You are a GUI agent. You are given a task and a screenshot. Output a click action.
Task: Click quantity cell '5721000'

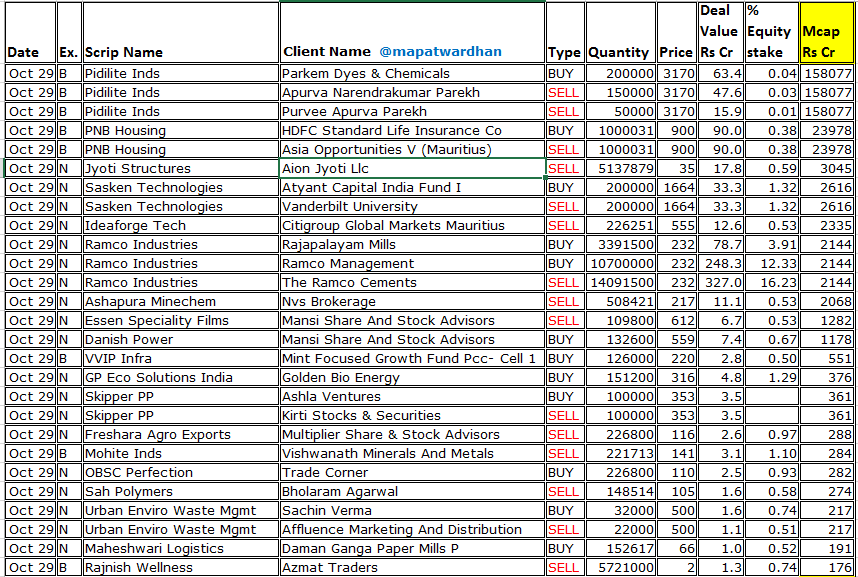pos(621,567)
